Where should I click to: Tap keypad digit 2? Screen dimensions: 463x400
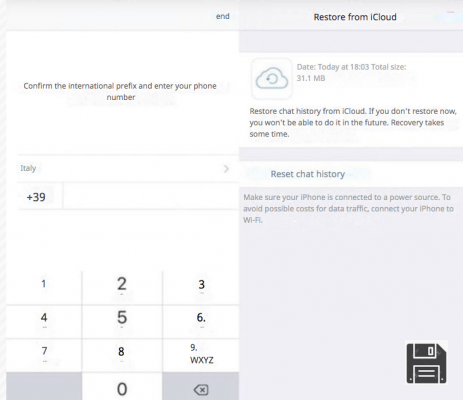coord(122,287)
